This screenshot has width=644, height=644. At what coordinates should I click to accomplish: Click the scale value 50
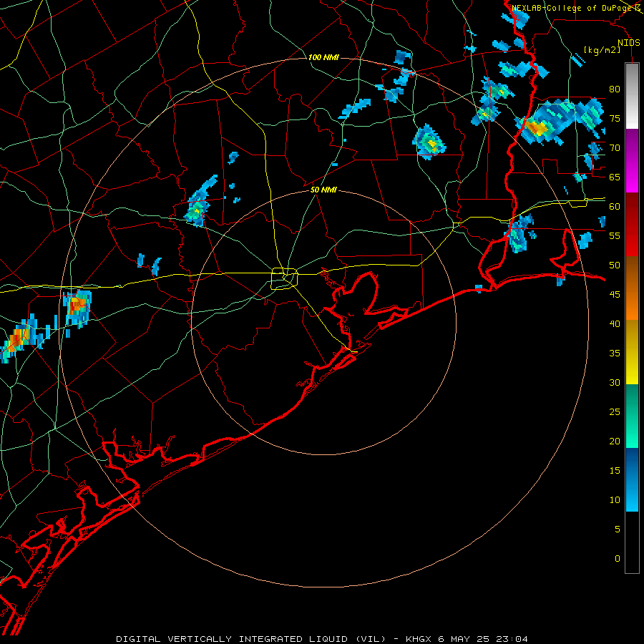click(615, 265)
